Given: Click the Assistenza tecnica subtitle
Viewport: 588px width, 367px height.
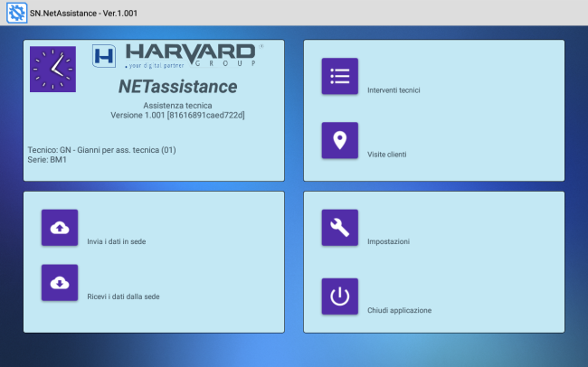Looking at the screenshot, I should point(177,106).
